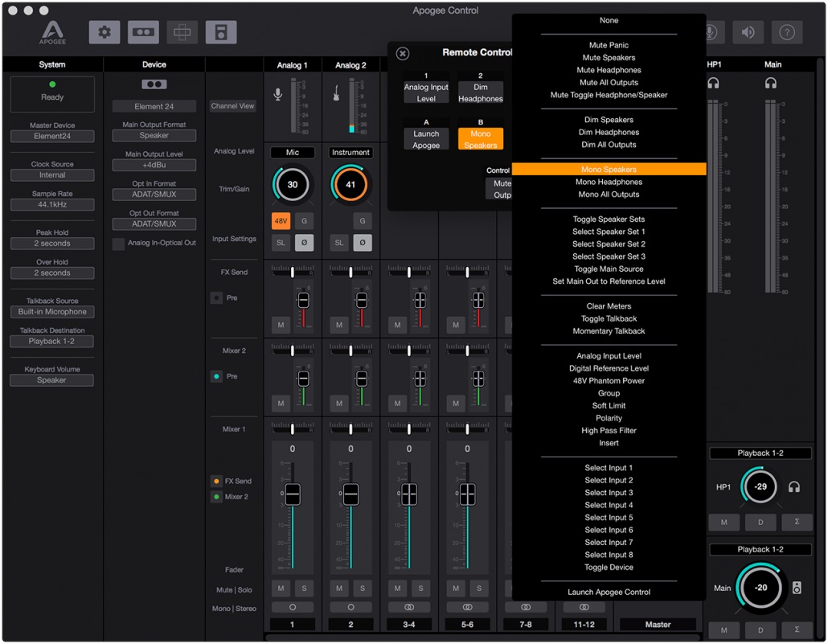828x644 pixels.
Task: Toggle stereo link on channel 3-4
Action: (409, 608)
